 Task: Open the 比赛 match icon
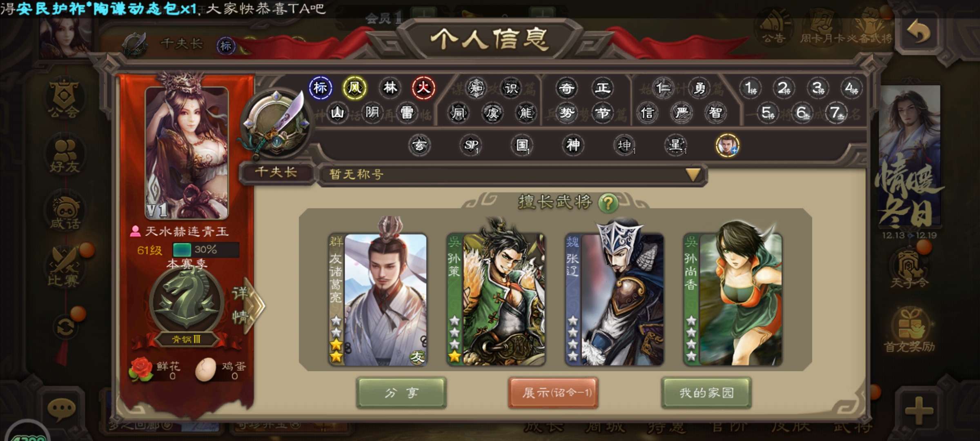click(64, 268)
